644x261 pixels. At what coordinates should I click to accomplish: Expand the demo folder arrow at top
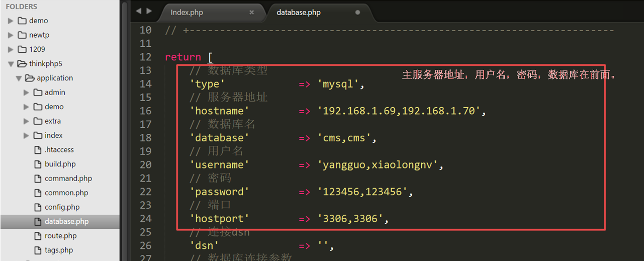(11, 21)
